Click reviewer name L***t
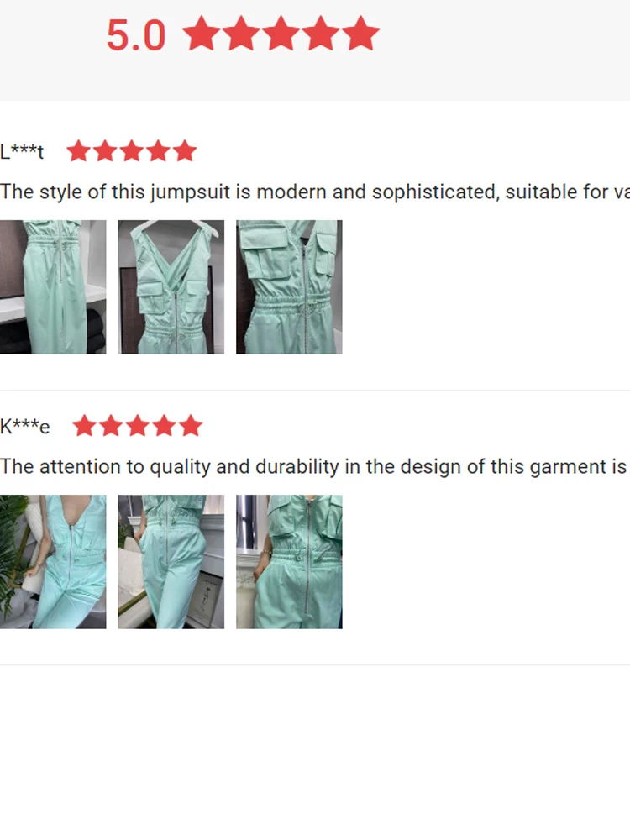 coord(22,151)
